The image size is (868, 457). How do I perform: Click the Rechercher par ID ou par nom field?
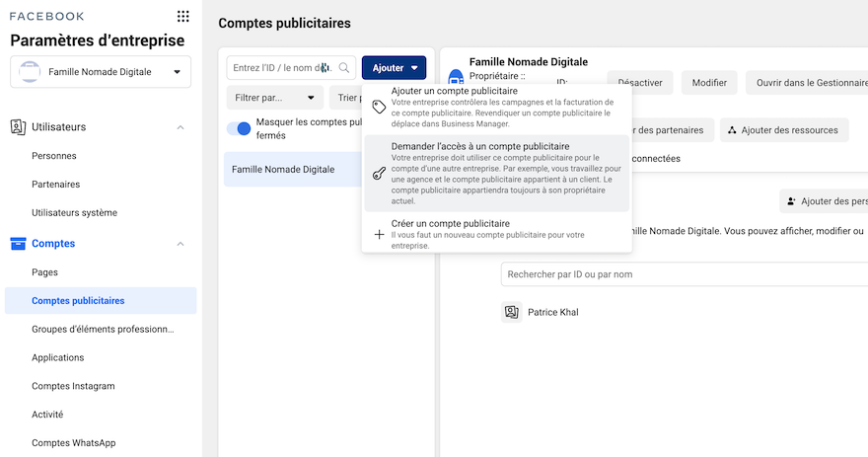685,274
